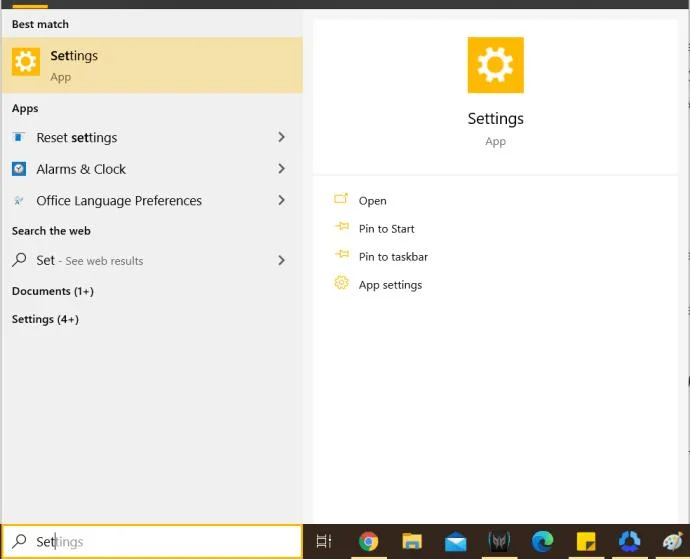
Task: Open the Documents (1+) category
Action: click(x=53, y=291)
